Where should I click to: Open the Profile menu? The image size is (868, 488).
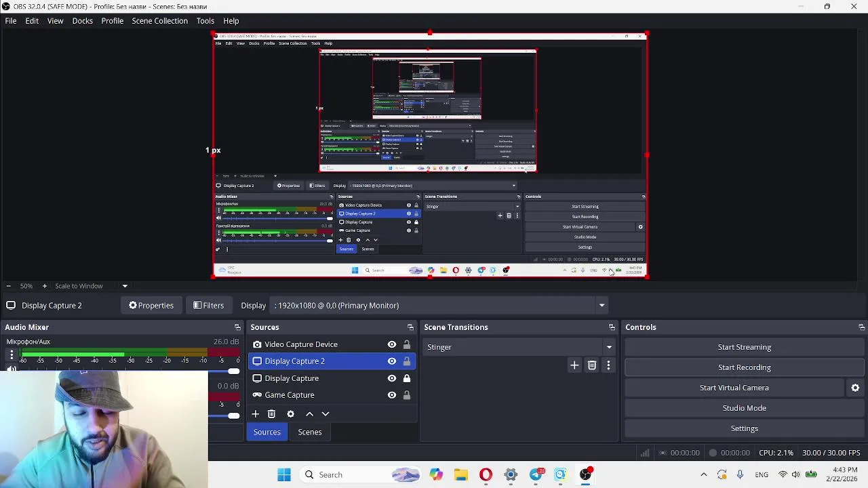click(x=113, y=21)
